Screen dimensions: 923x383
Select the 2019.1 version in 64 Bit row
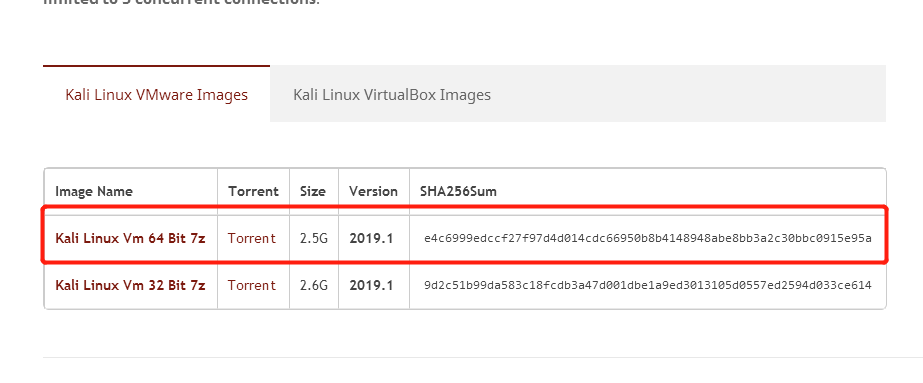371,238
